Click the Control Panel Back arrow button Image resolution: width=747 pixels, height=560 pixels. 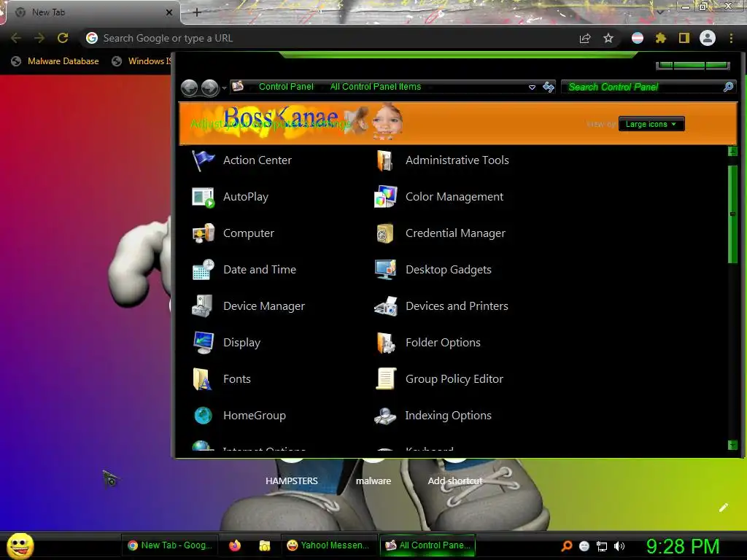click(x=190, y=87)
